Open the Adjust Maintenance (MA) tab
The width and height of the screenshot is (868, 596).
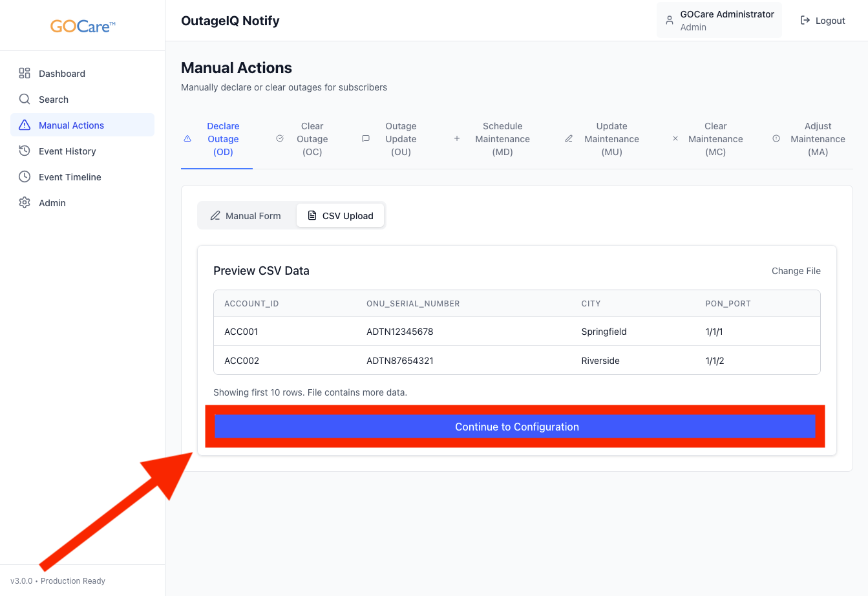(818, 139)
